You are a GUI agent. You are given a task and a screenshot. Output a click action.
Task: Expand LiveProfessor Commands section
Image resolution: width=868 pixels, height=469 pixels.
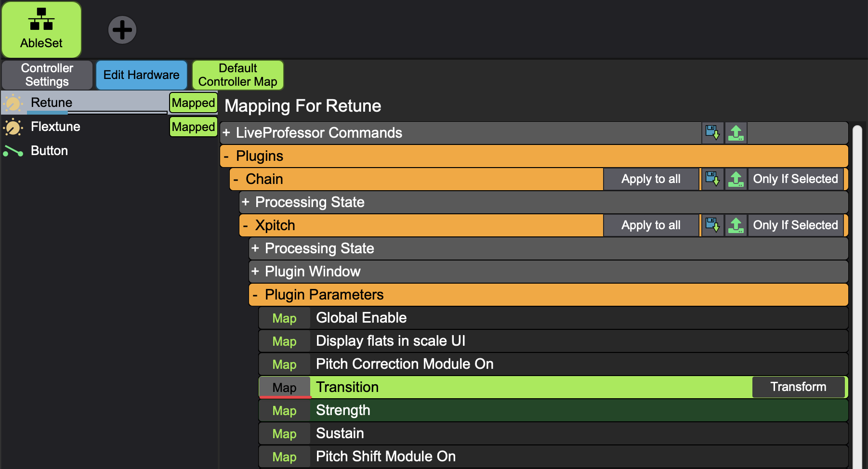[x=226, y=132]
